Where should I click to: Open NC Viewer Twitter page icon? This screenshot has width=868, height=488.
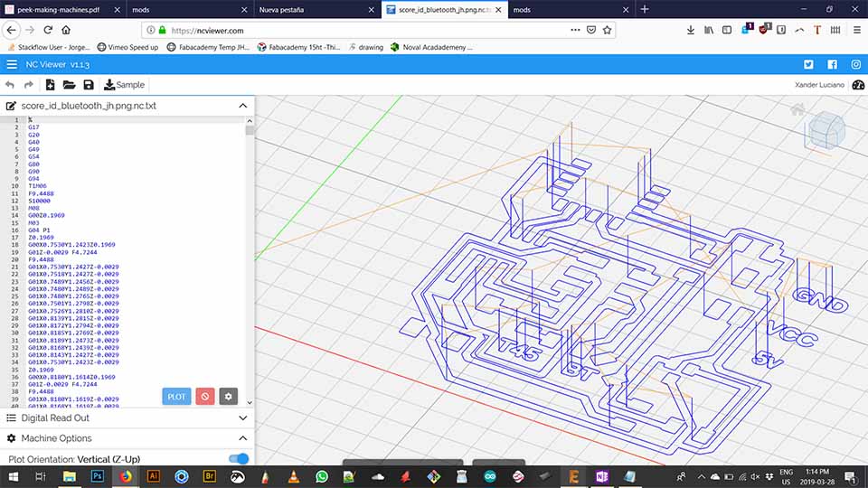808,65
